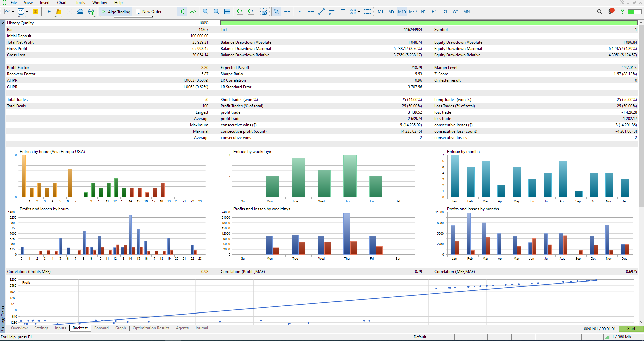Tile windows with the grid icon
This screenshot has height=341, width=644.
click(x=227, y=12)
